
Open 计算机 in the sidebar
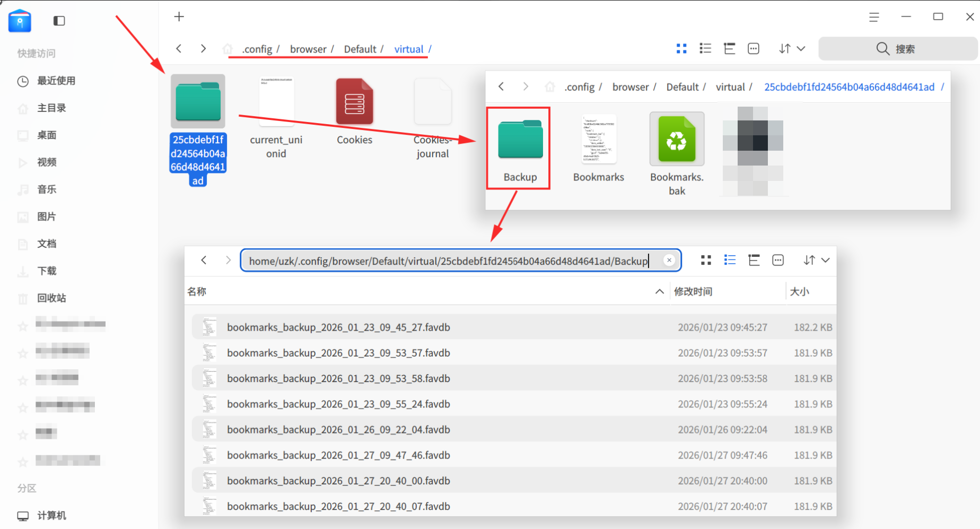coord(51,516)
